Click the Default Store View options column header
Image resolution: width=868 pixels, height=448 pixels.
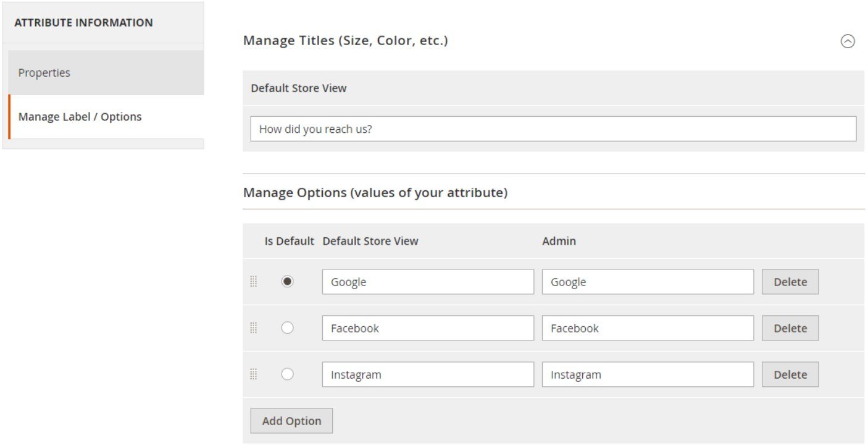[370, 242]
